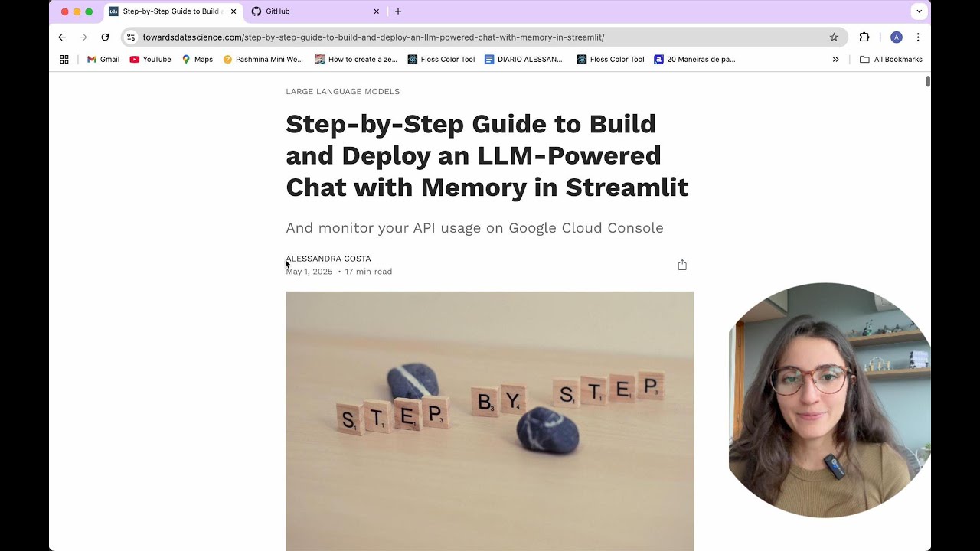Open the Extensions puzzle icon
The height and width of the screenshot is (551, 980).
tap(864, 37)
